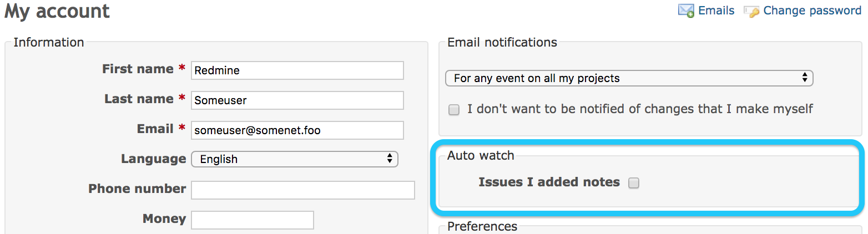Click the key icon beside Change password
This screenshot has width=868, height=234.
click(x=751, y=11)
